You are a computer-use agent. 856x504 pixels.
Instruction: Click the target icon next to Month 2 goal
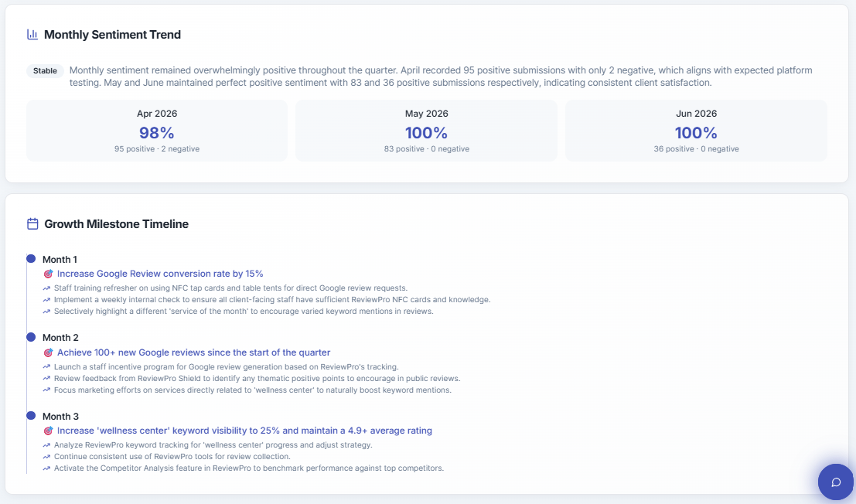[x=48, y=353]
